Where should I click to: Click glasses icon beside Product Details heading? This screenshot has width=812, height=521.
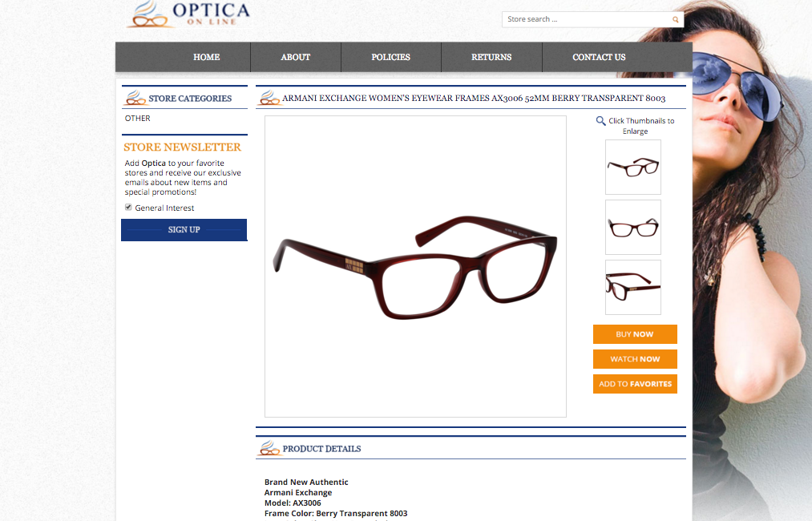pyautogui.click(x=269, y=447)
